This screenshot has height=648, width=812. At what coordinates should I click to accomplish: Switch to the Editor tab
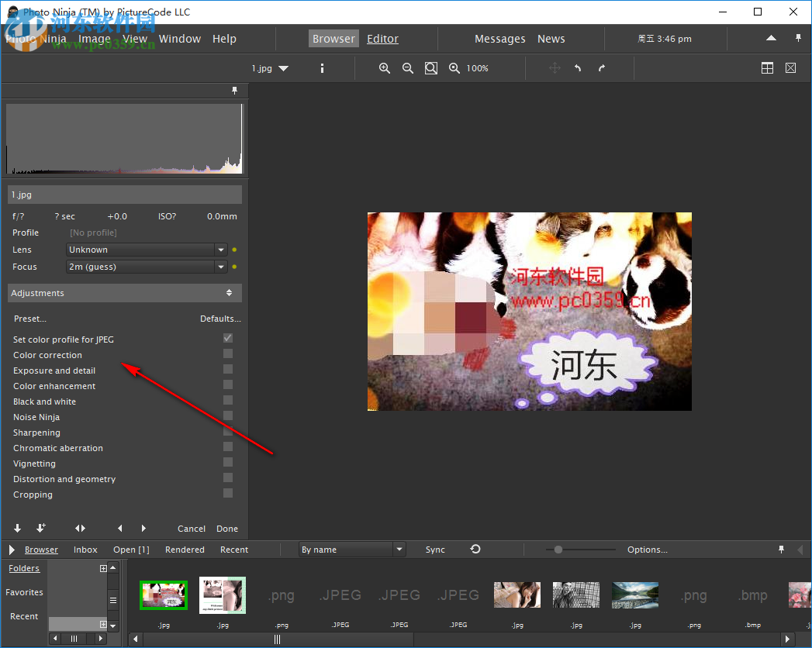(382, 38)
